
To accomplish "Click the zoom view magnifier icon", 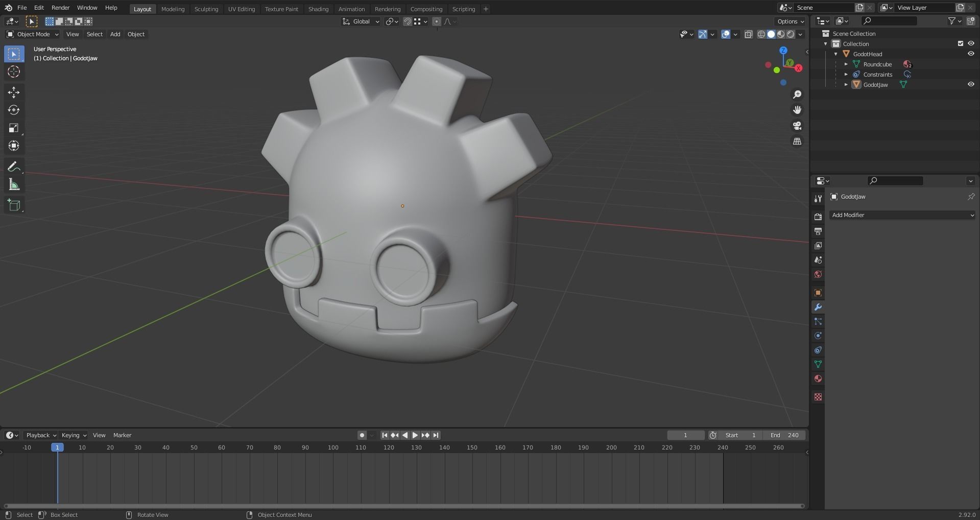I will tap(797, 94).
